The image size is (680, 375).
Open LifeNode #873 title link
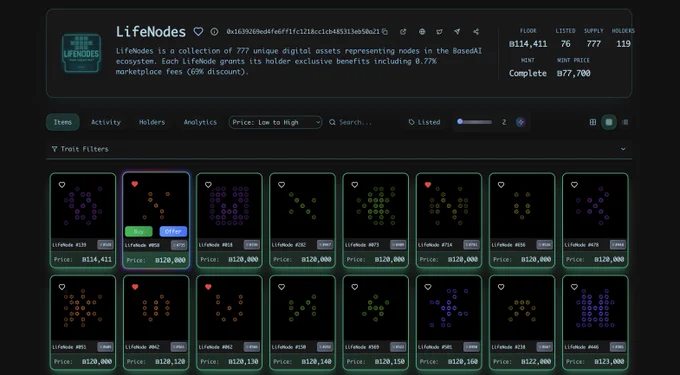(362, 245)
